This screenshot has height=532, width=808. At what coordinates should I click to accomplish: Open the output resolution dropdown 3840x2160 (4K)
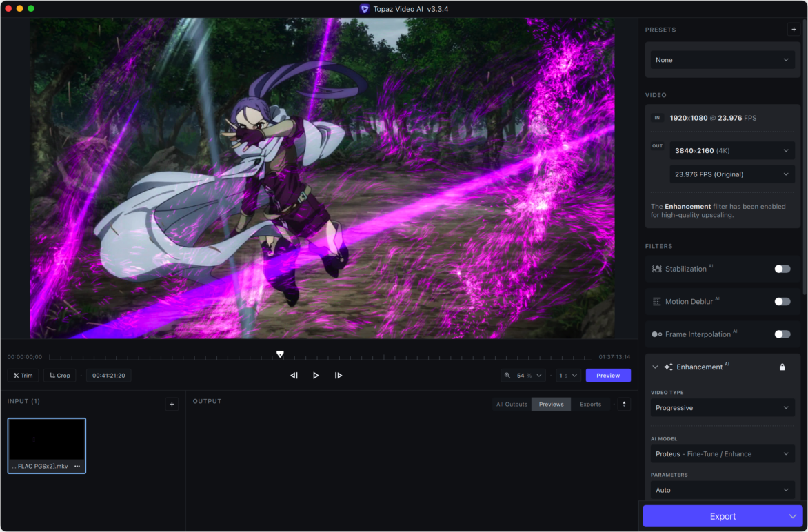(732, 150)
